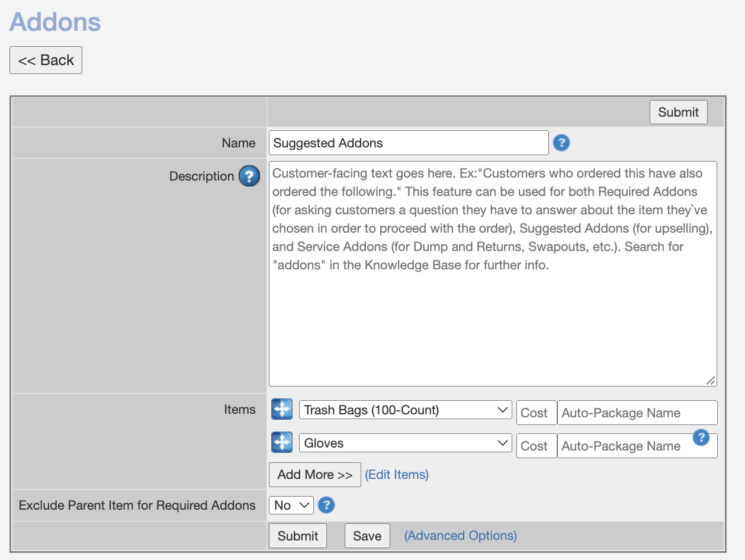Screen dimensions: 745x560
Task: Click the Cost field in the Trash Bags row
Action: [x=537, y=413]
